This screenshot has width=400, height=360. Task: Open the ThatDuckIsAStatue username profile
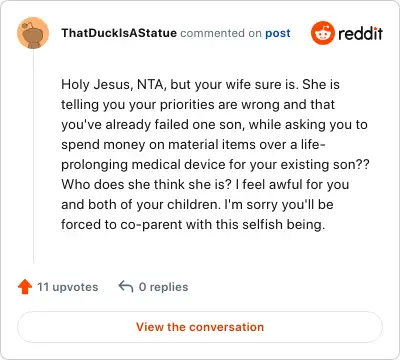tap(119, 33)
